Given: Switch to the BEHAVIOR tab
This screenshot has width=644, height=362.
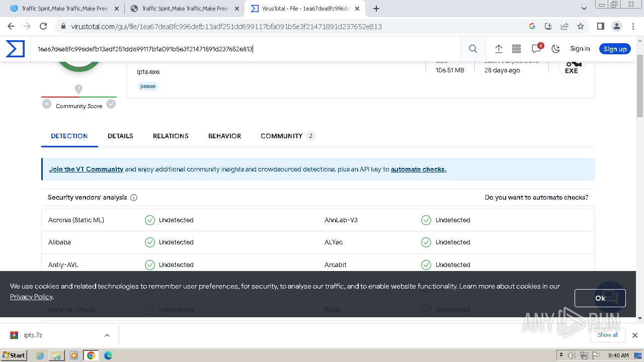Looking at the screenshot, I should tap(224, 136).
